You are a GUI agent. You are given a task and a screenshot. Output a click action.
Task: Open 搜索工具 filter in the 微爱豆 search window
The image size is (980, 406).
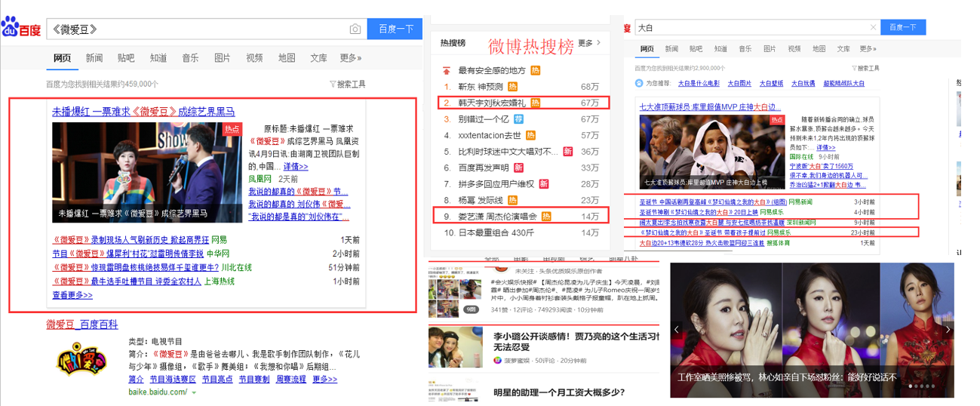[x=348, y=84]
